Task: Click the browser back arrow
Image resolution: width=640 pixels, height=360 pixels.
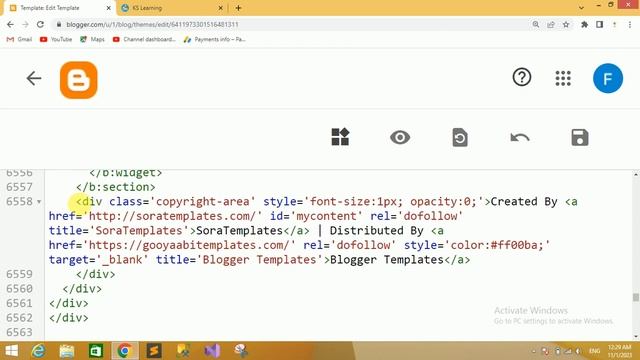Action: (x=10, y=24)
